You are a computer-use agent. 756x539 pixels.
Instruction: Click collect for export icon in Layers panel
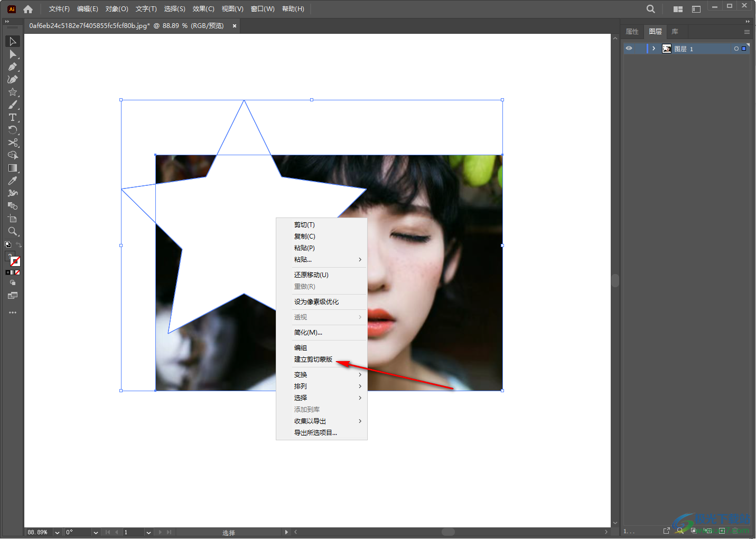[x=667, y=531]
